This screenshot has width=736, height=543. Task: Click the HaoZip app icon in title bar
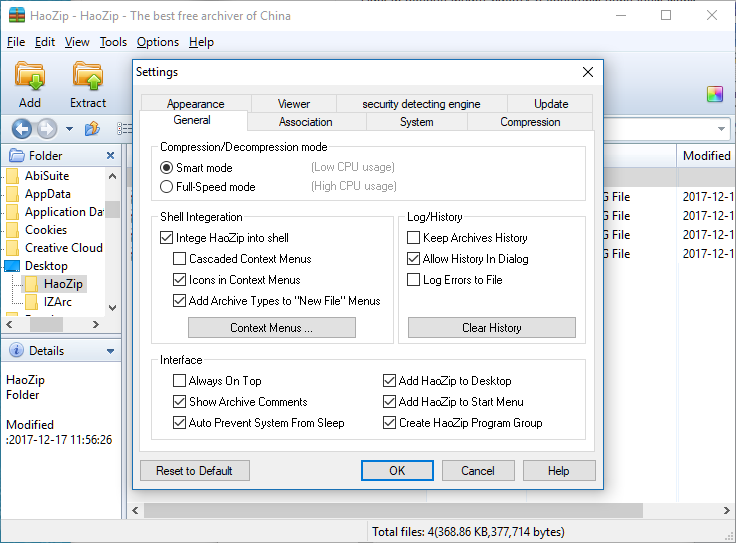pyautogui.click(x=17, y=15)
